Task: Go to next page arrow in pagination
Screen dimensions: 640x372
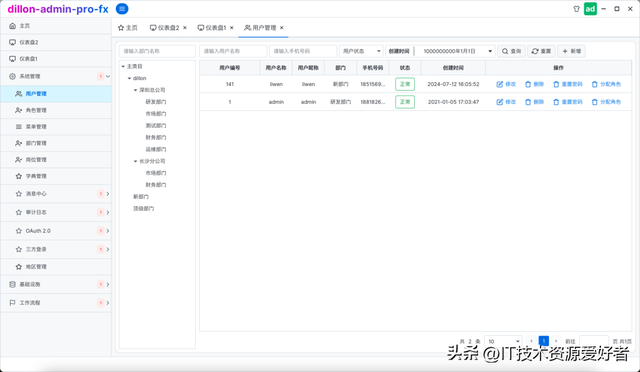Action: pyautogui.click(x=556, y=341)
